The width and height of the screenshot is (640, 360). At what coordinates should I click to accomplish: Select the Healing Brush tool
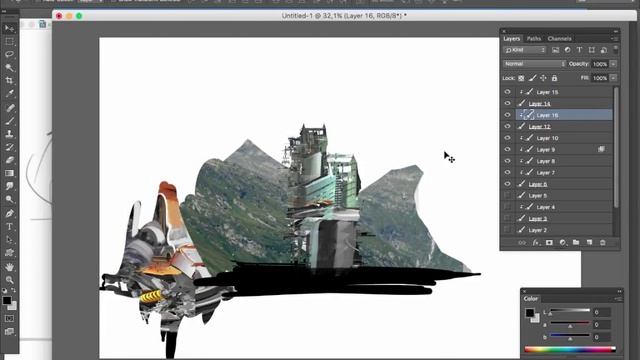(x=9, y=107)
